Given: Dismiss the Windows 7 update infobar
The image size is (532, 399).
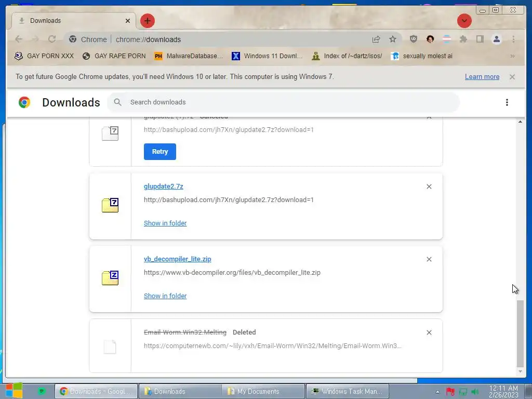Looking at the screenshot, I should pos(512,77).
